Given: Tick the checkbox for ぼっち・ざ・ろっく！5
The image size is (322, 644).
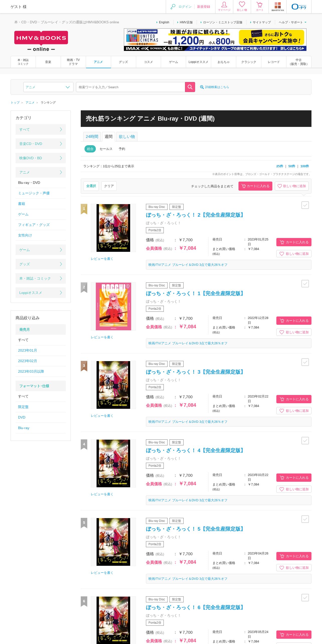Looking at the screenshot, I should click(305, 519).
